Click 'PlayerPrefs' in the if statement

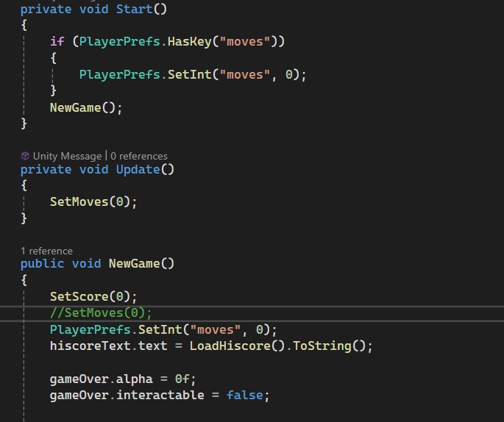point(120,42)
